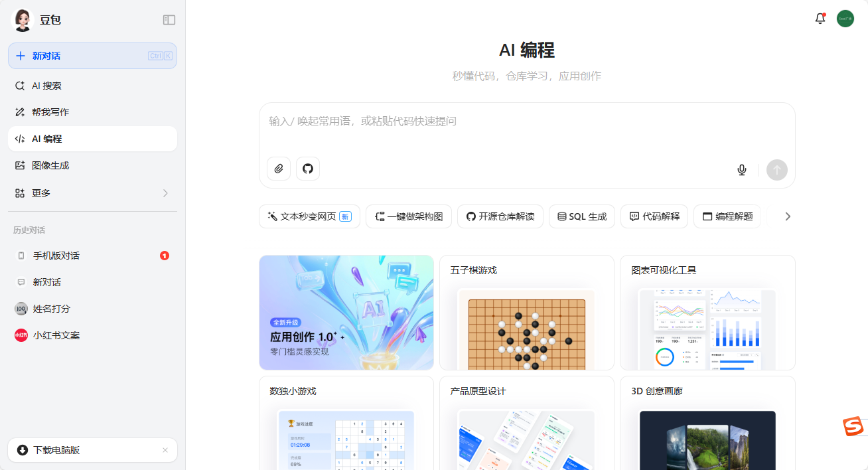The image size is (868, 470).
Task: Click the 更多 grid icon
Action: point(20,193)
